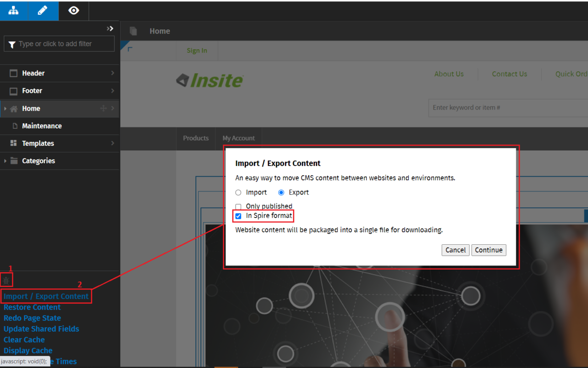The width and height of the screenshot is (588, 368).
Task: Open the debug bug icon
Action: [6, 280]
